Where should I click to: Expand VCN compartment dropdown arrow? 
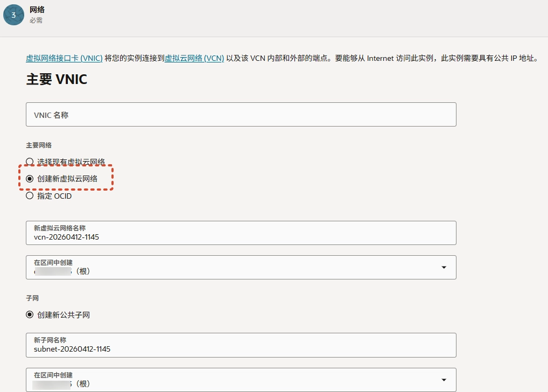tap(444, 268)
